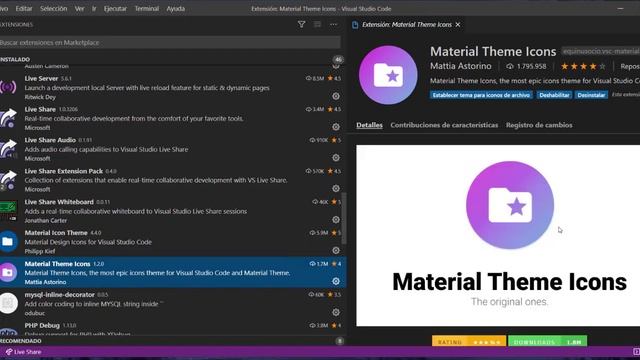This screenshot has width=640, height=360.
Task: Close the Extensión: Material Theme Icons tab
Action: point(458,24)
